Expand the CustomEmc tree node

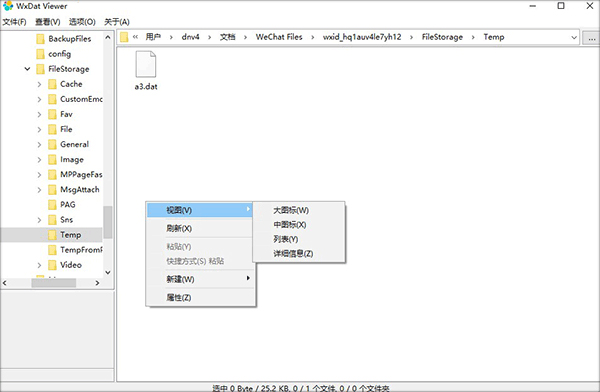coord(39,99)
